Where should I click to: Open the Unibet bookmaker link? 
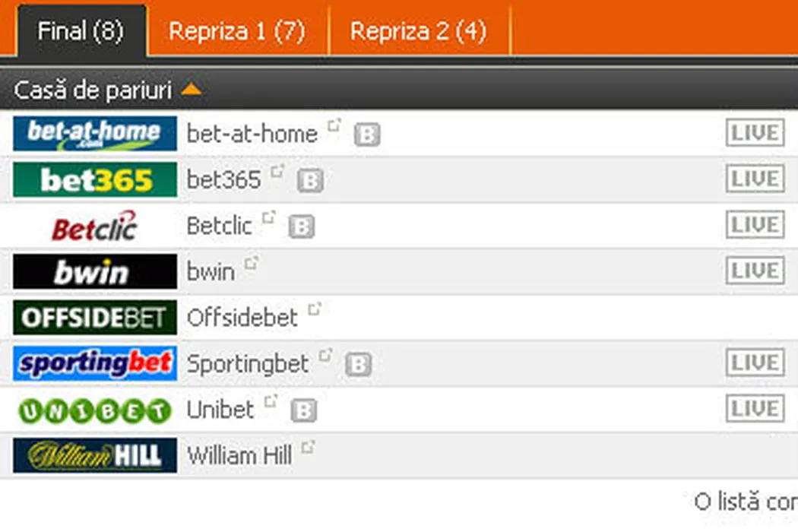click(220, 410)
